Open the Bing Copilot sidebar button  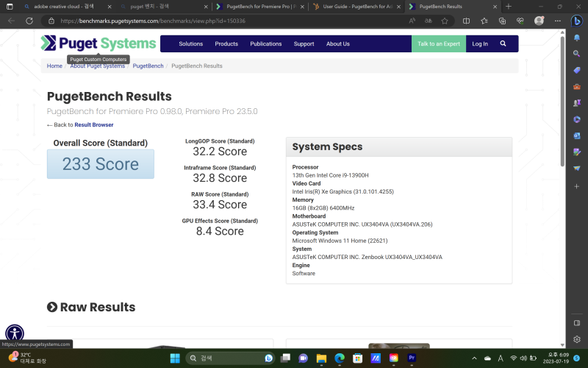tap(577, 21)
